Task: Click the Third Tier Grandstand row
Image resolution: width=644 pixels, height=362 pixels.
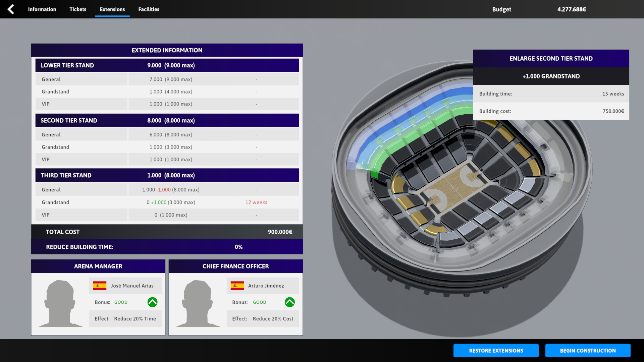Action: click(167, 202)
